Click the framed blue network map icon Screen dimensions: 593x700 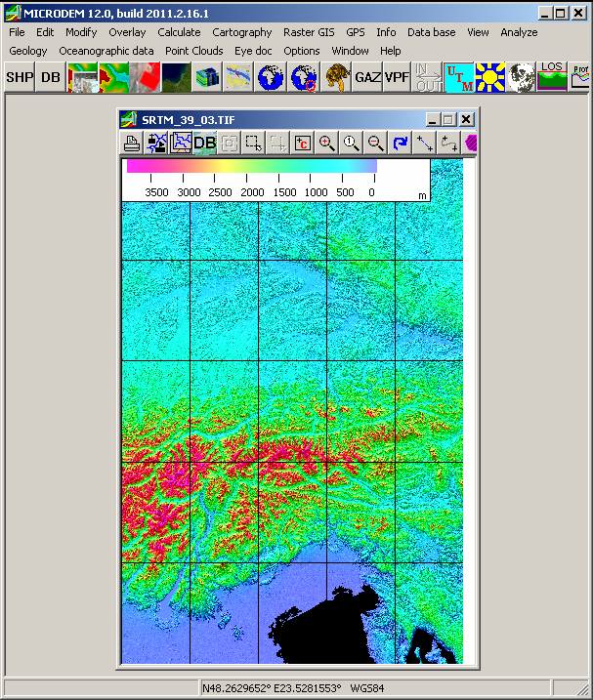pyautogui.click(x=181, y=144)
